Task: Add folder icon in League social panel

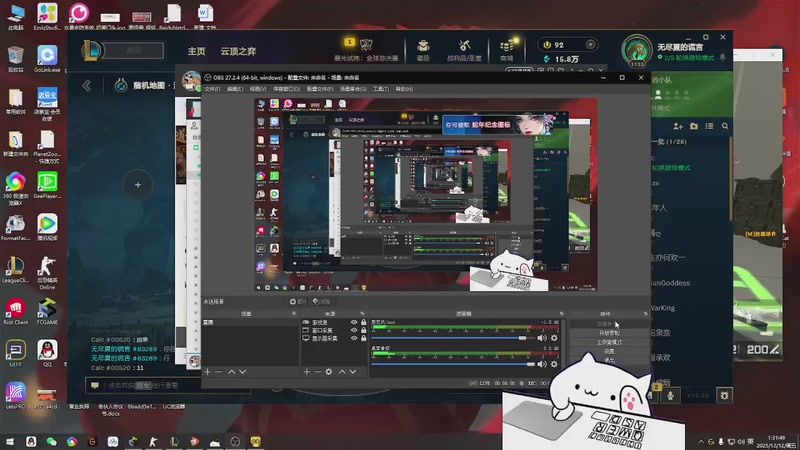Action: 694,126
